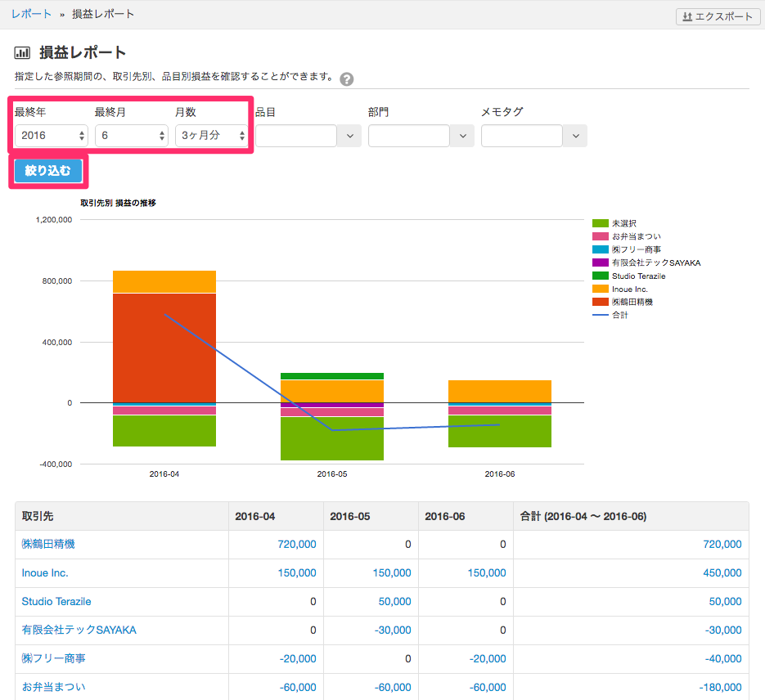Click the 絞り込む filter button
Image resolution: width=765 pixels, height=700 pixels.
pos(48,171)
